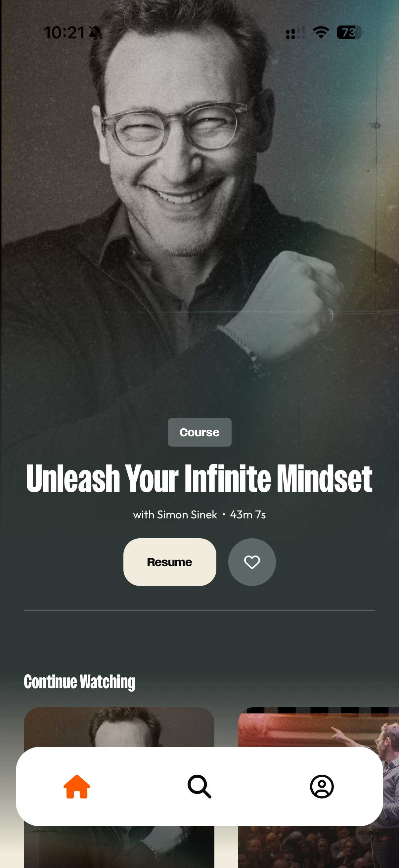This screenshot has width=399, height=868.
Task: Open the Profile tab icon
Action: (322, 786)
